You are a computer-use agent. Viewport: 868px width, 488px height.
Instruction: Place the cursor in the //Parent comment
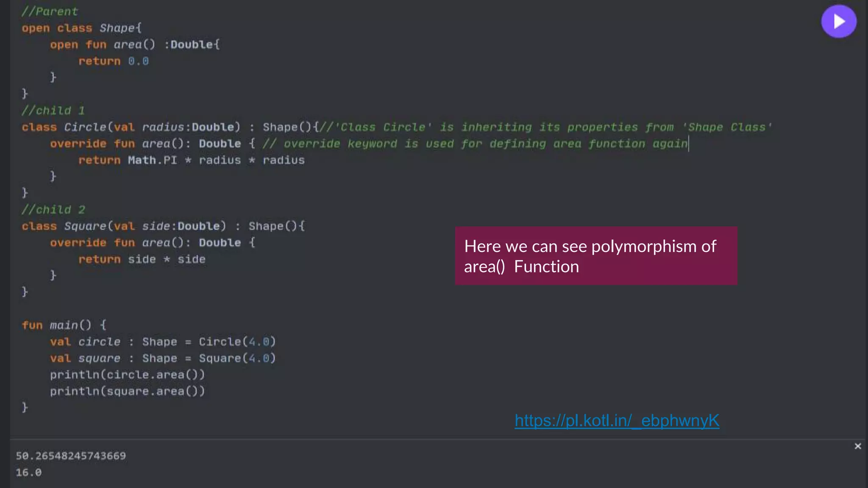pyautogui.click(x=50, y=11)
